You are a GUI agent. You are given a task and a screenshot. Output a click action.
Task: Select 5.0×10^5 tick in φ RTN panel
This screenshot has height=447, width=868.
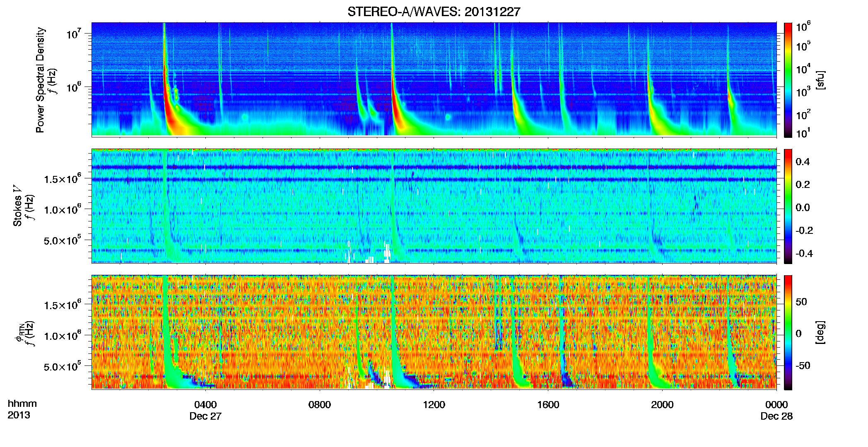(x=62, y=366)
